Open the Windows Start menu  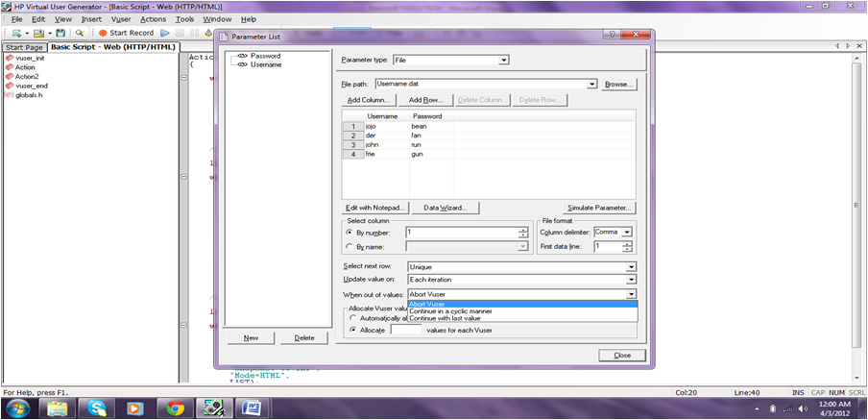19,408
